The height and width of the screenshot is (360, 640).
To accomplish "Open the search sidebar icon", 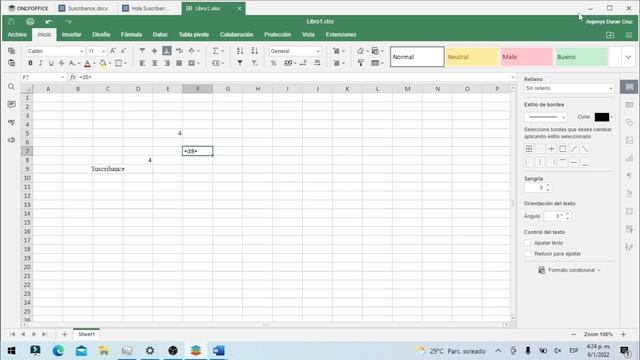I will pos(11,87).
